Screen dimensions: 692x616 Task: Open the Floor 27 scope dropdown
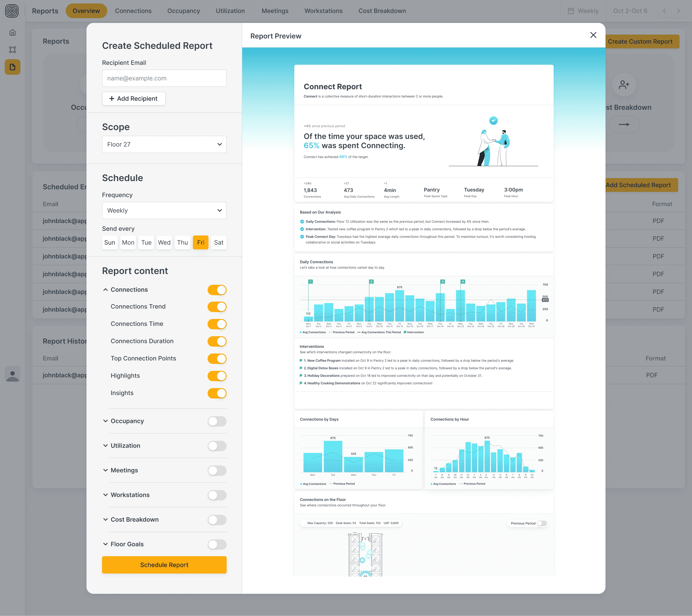tap(164, 145)
